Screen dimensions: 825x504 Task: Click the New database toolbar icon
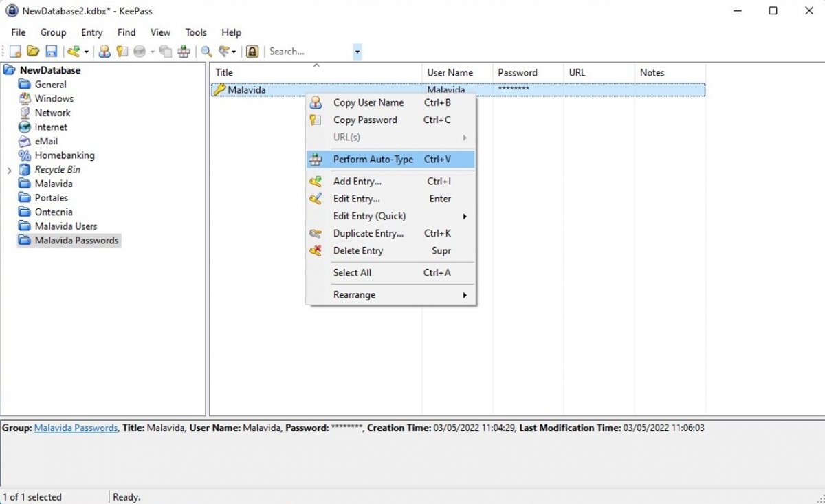coord(15,52)
